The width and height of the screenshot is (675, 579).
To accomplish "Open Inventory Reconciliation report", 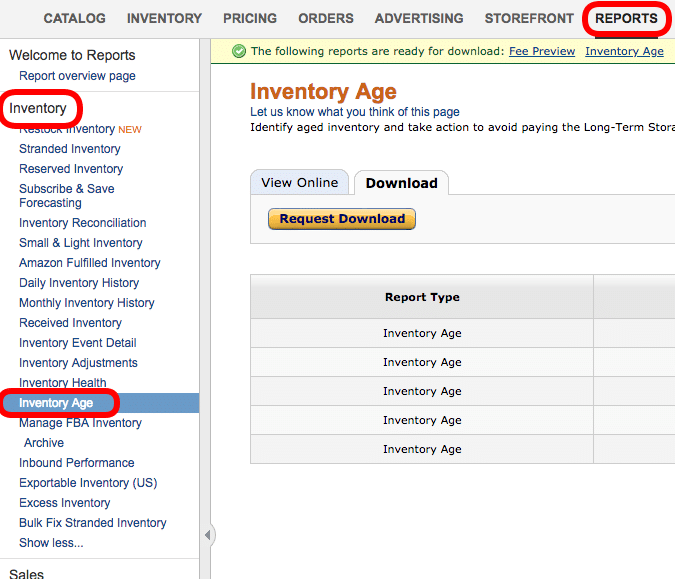I will pos(83,223).
